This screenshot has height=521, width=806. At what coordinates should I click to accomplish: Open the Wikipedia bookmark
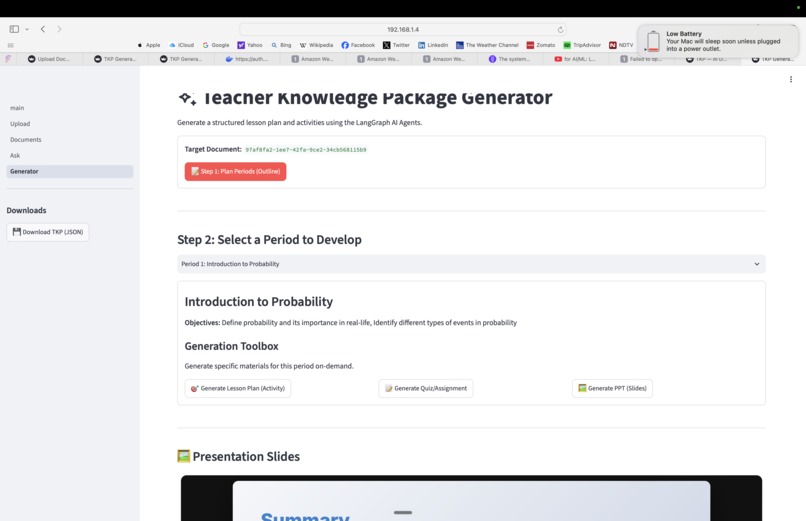click(x=316, y=45)
